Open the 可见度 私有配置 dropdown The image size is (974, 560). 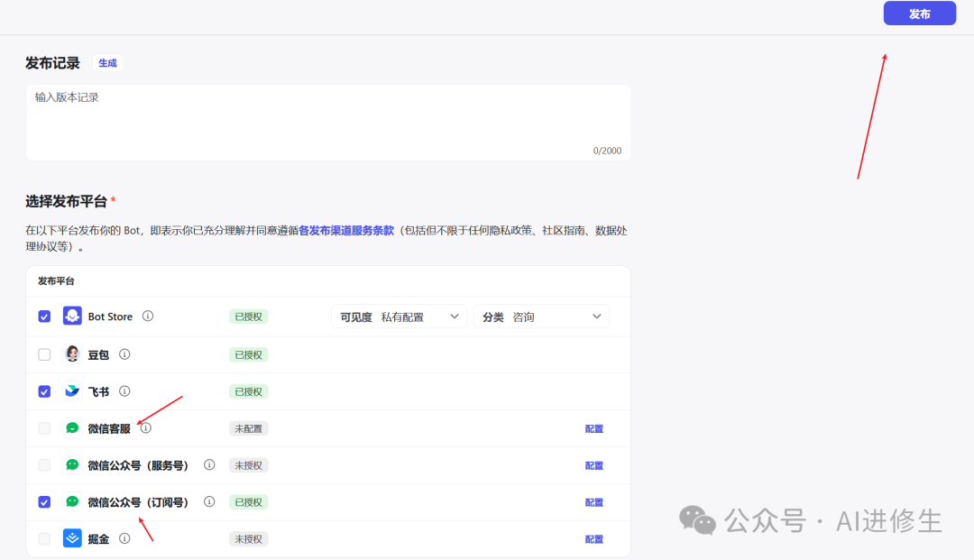point(400,317)
